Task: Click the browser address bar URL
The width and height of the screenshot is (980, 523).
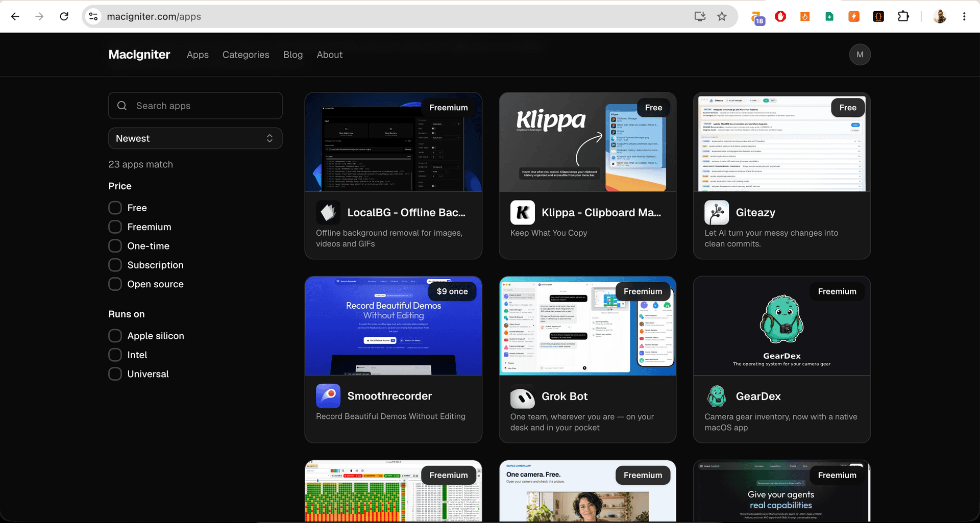Action: coord(154,16)
